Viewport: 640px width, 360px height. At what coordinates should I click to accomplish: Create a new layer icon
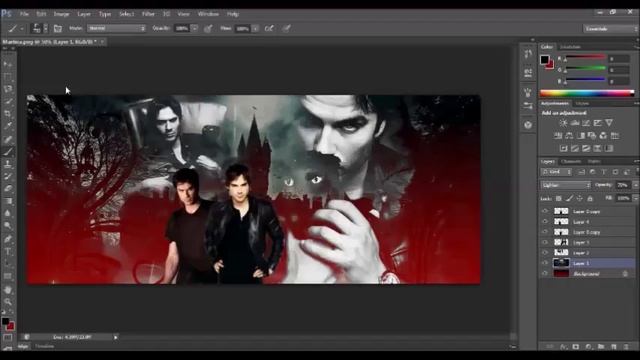tap(614, 347)
